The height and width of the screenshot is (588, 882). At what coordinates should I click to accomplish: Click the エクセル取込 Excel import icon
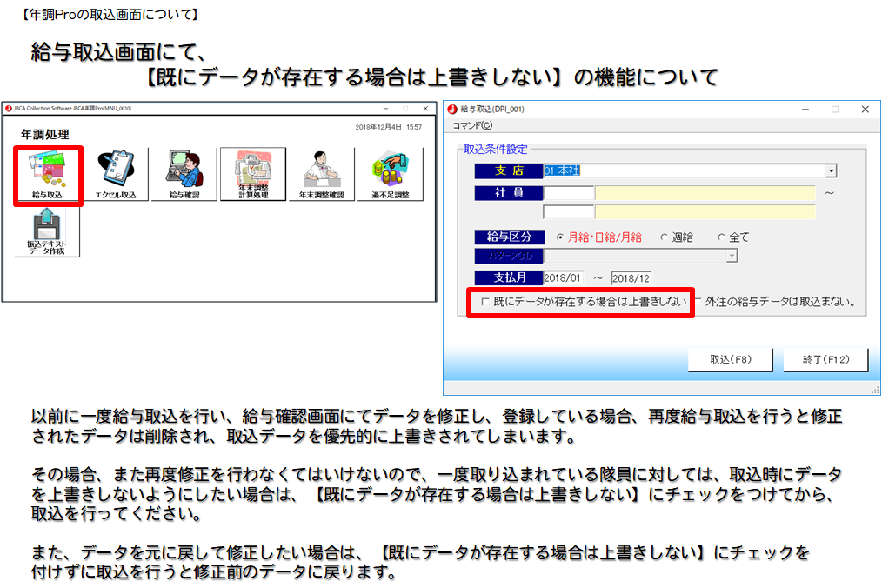[x=115, y=174]
